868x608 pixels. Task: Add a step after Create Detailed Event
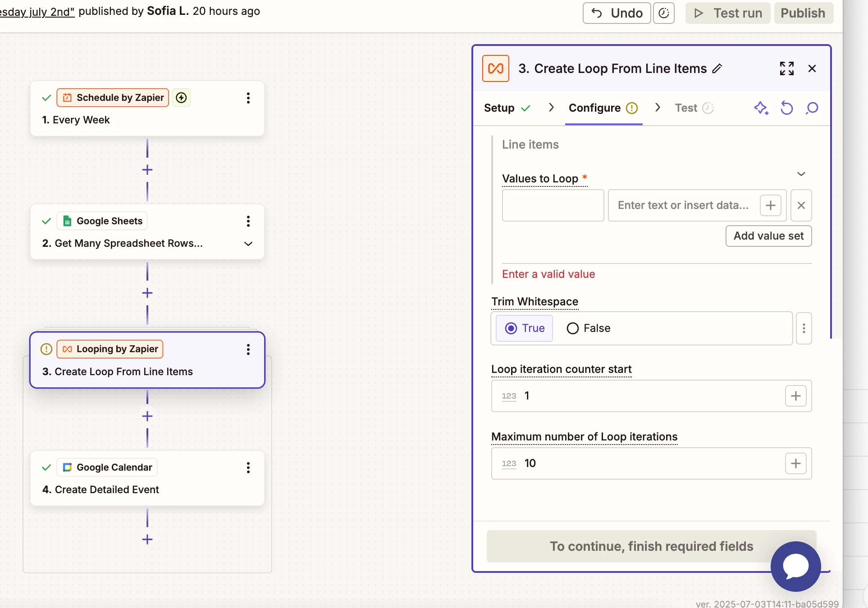point(147,540)
